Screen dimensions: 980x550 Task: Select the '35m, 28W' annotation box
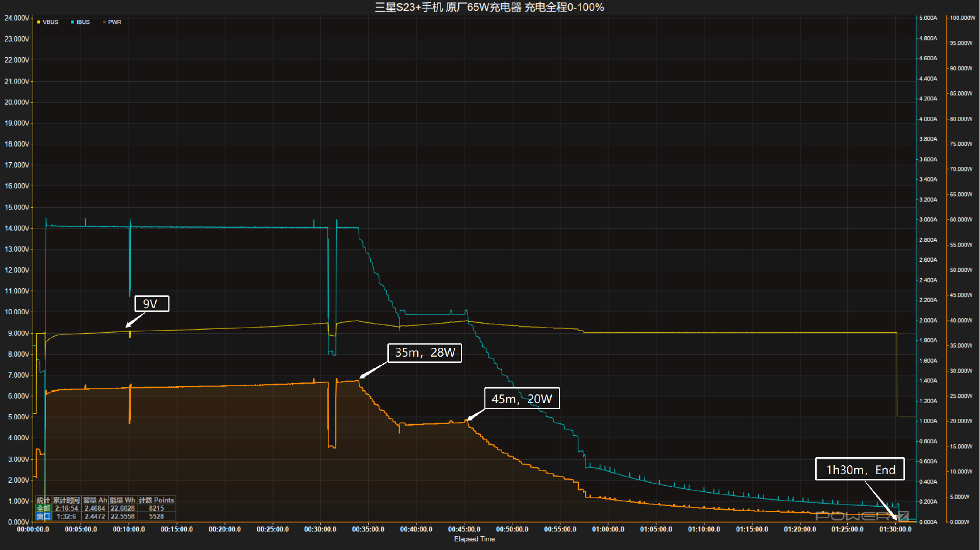tap(425, 353)
